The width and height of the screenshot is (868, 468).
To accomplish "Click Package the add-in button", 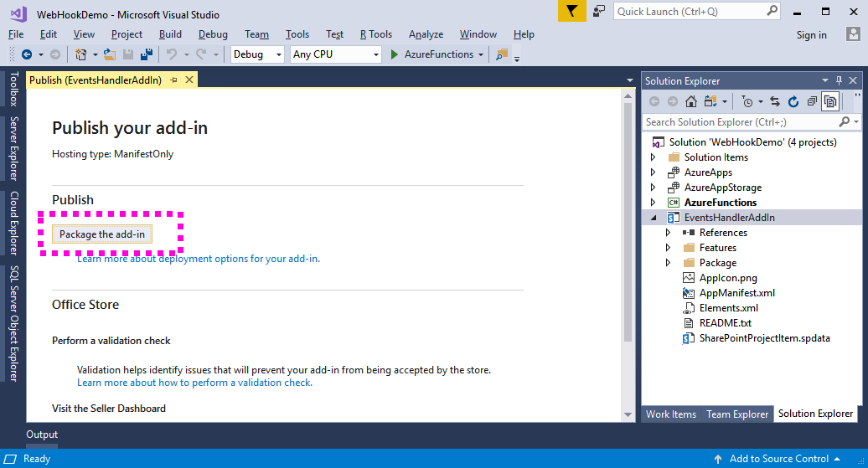I will (x=102, y=234).
